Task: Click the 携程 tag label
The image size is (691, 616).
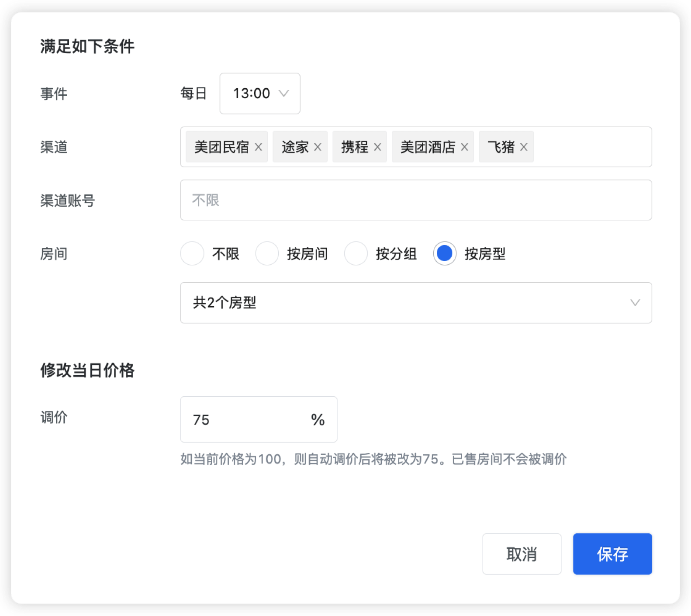Action: (x=355, y=147)
